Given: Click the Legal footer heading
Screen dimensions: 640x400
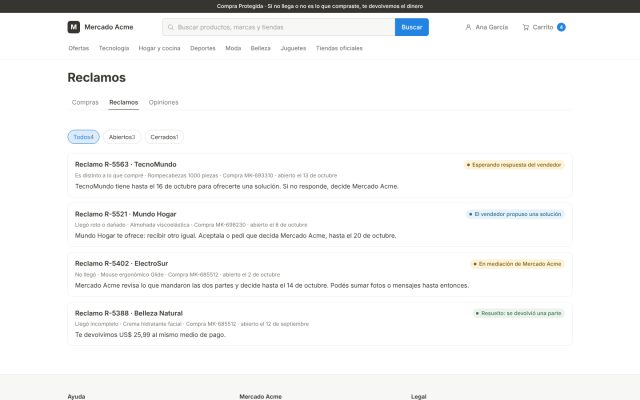Looking at the screenshot, I should point(418,396).
